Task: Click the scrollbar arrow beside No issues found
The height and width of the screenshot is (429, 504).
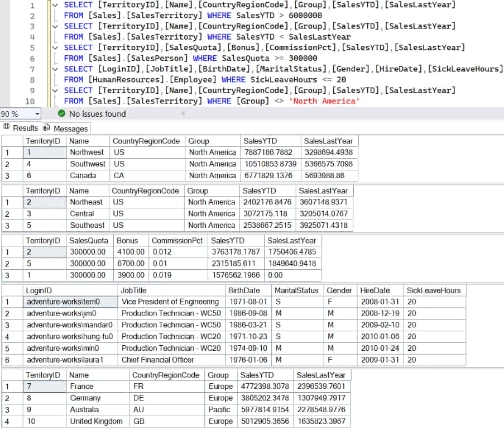Action: tap(184, 113)
